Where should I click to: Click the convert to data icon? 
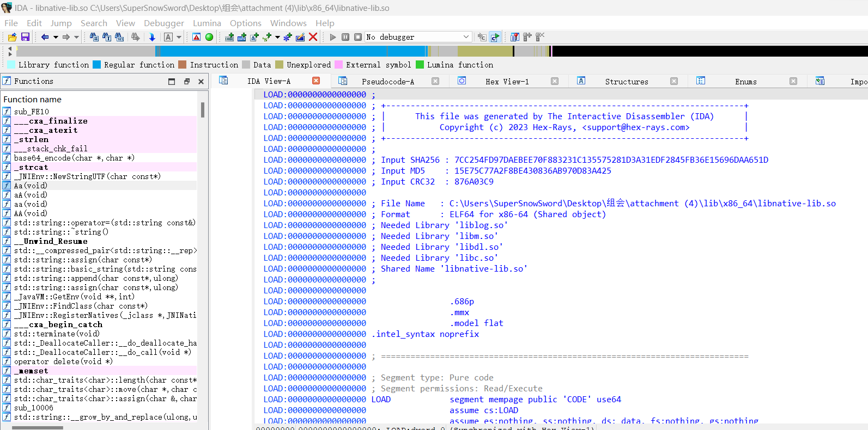click(242, 37)
